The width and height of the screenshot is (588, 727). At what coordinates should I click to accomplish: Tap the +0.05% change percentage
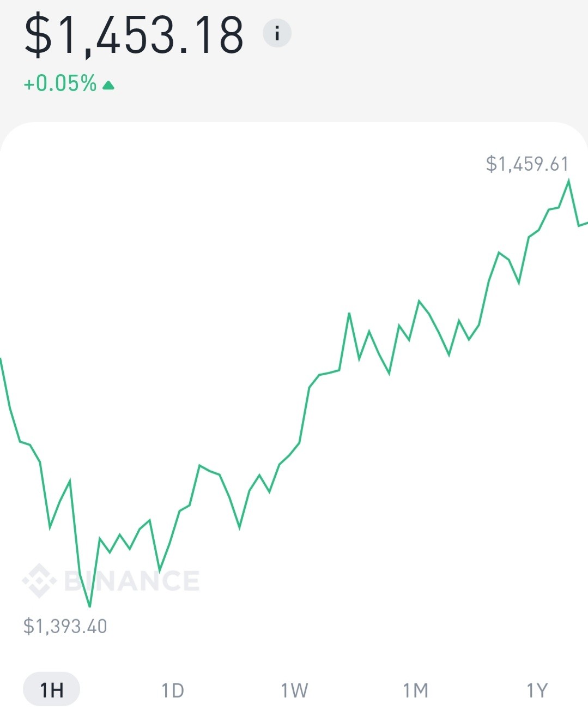click(60, 83)
